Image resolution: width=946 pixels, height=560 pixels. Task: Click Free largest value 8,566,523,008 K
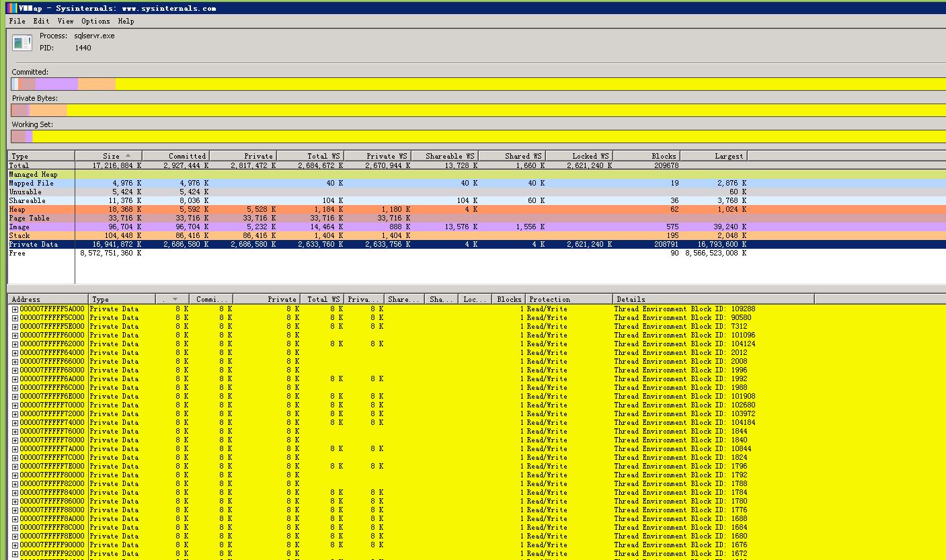pyautogui.click(x=716, y=253)
